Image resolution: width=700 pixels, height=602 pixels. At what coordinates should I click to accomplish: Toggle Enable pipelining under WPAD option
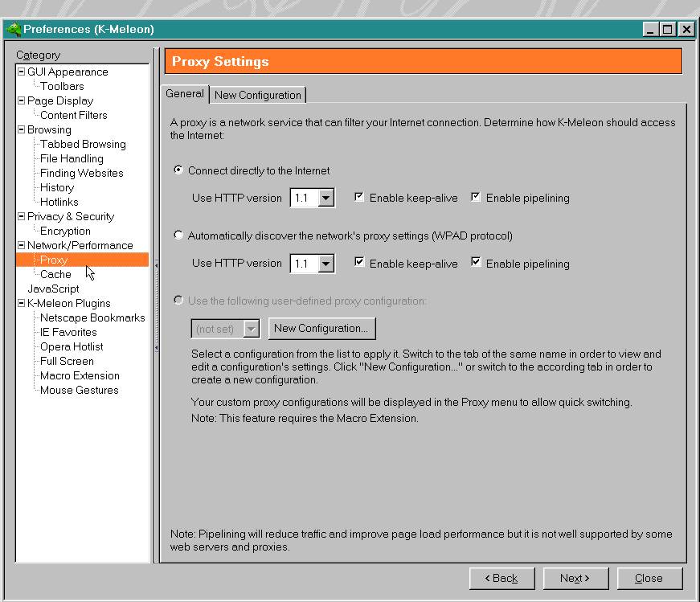(476, 263)
